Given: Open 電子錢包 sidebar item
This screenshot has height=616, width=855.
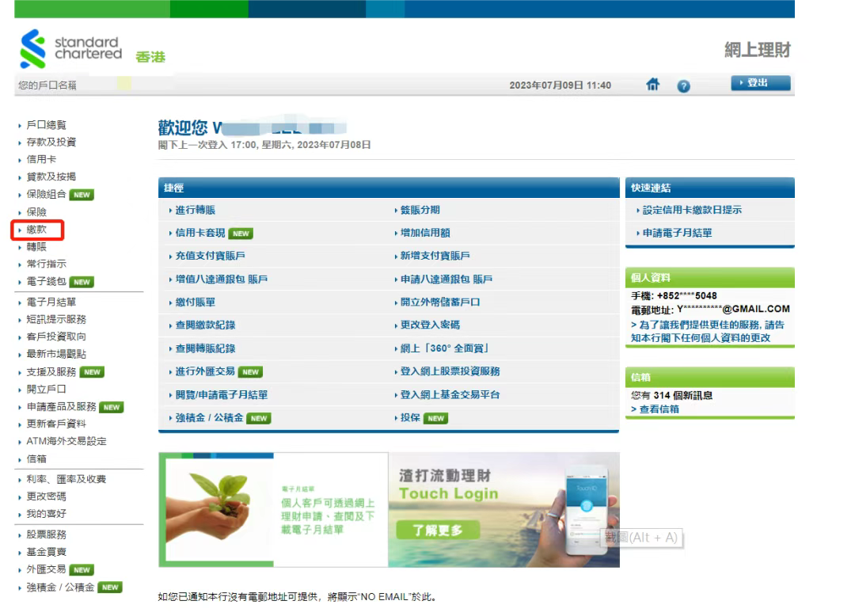Looking at the screenshot, I should click(46, 281).
